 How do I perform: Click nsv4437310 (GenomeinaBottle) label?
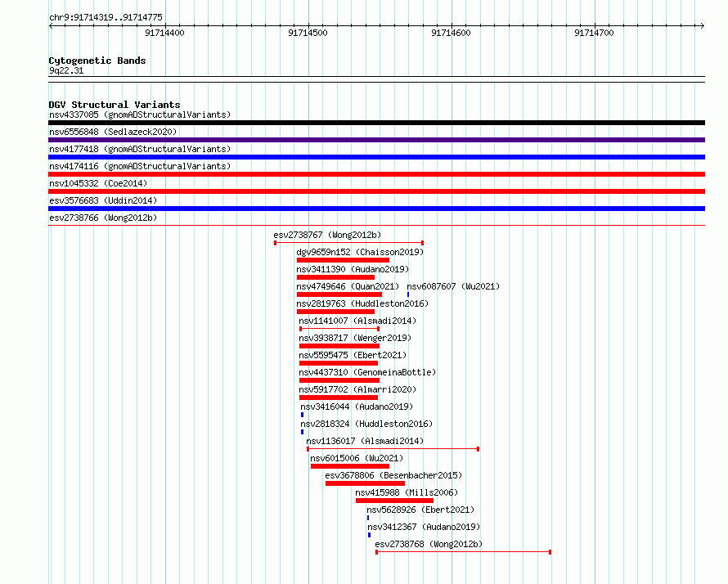click(367, 372)
